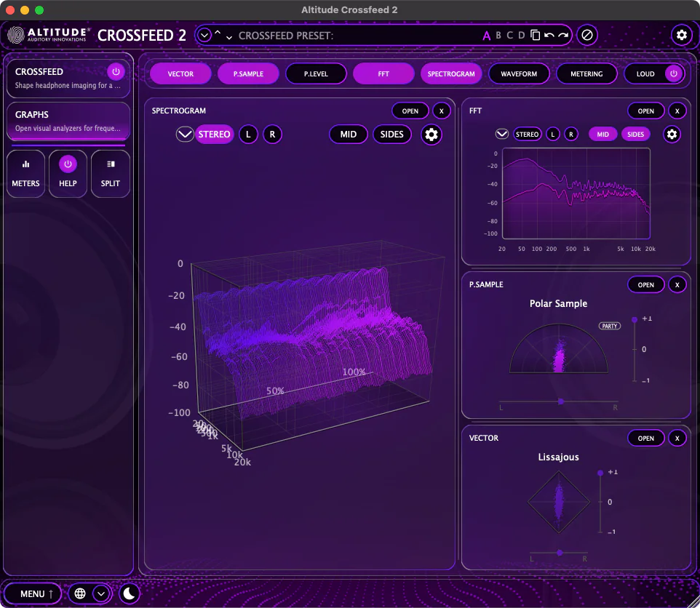Click Polar Sample L-R balance slider
This screenshot has height=608, width=700.
coord(558,401)
